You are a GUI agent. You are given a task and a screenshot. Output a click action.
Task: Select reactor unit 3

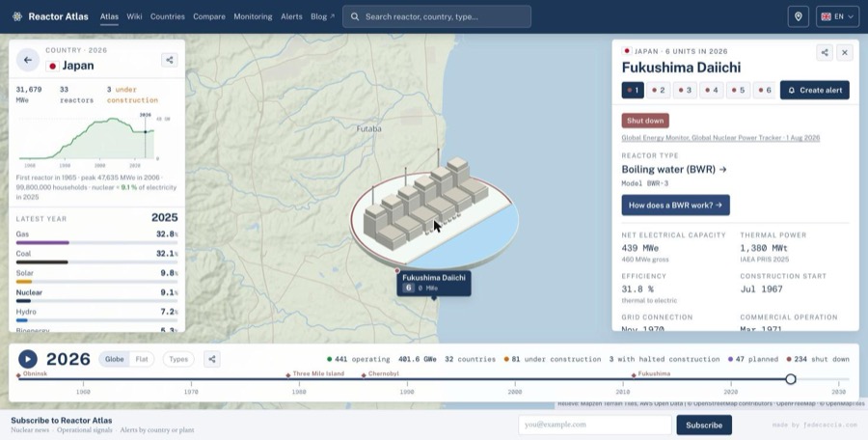(685, 90)
